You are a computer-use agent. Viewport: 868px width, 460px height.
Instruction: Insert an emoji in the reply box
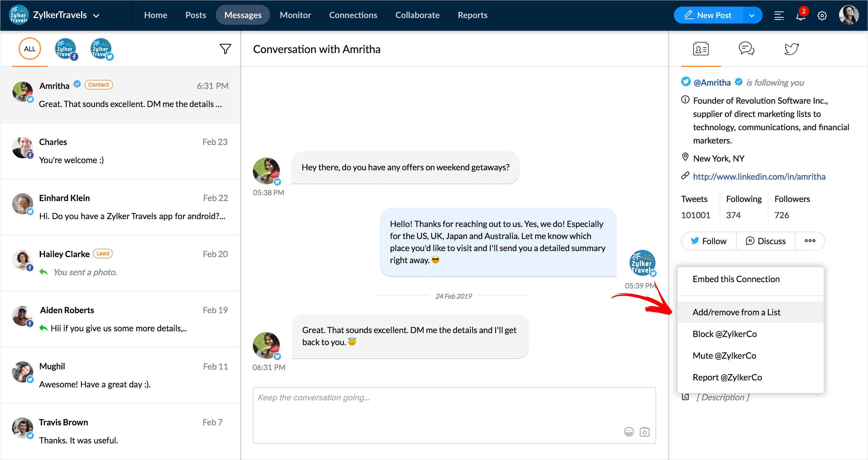tap(628, 432)
